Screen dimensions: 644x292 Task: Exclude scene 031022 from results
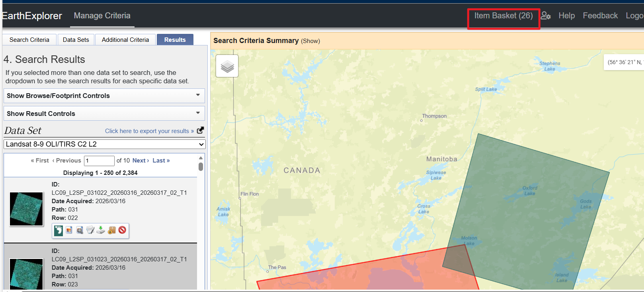[x=122, y=230]
